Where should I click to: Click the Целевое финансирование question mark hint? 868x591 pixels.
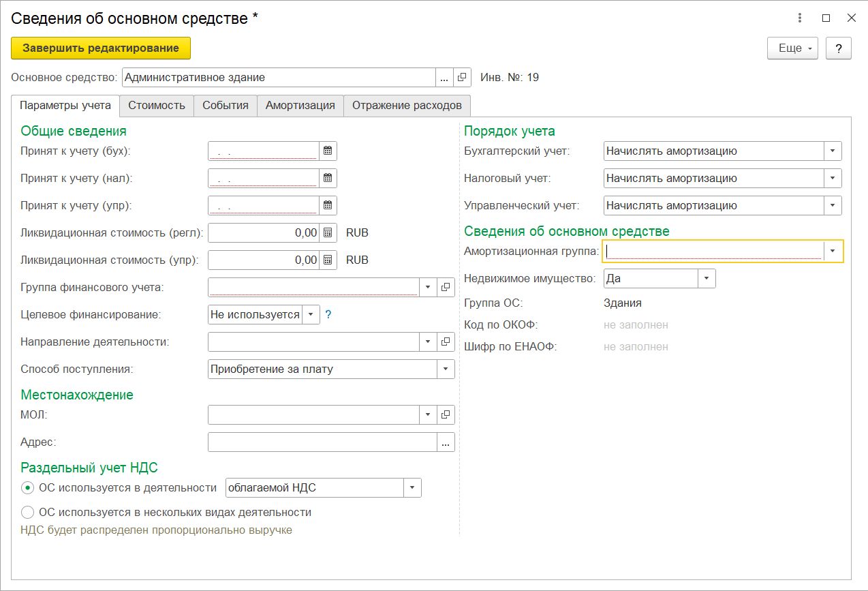pos(328,315)
